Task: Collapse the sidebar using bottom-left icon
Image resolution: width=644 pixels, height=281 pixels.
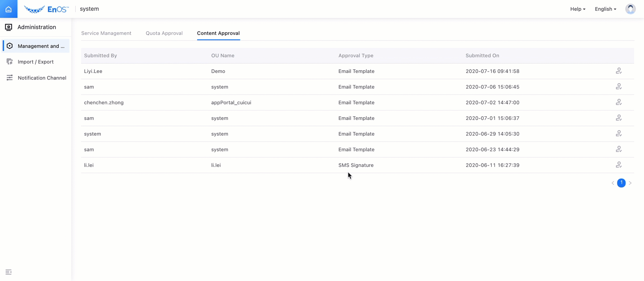Action: point(9,272)
